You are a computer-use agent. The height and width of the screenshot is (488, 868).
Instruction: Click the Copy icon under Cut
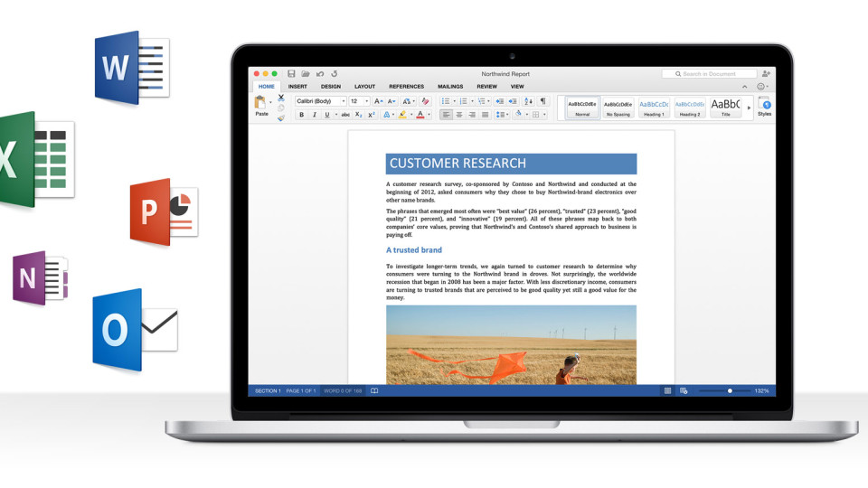click(280, 108)
